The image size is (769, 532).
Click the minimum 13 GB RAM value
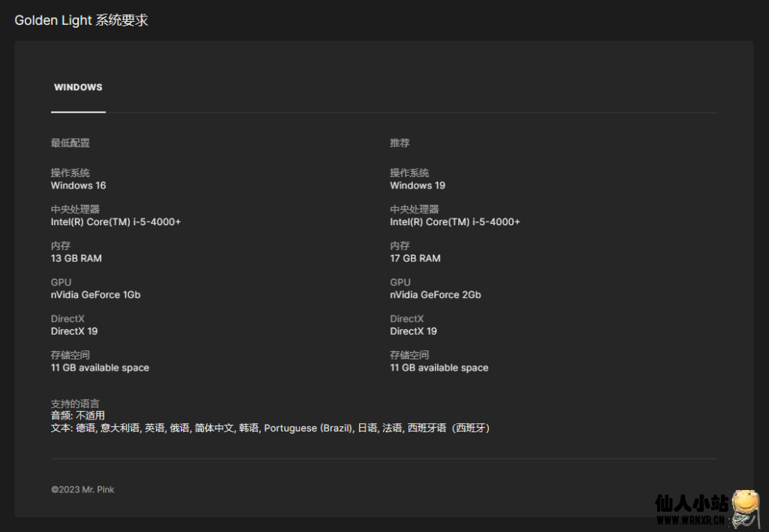76,258
